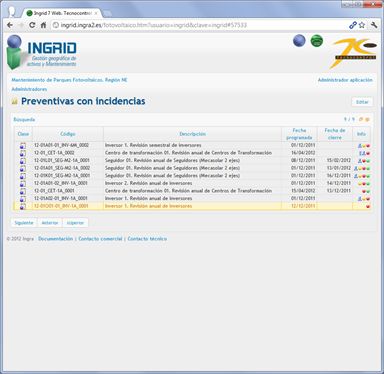Viewport: 384px width, 374px height.
Task: Click the first orange icon next to the 9 / 9 counter
Action: [361, 119]
